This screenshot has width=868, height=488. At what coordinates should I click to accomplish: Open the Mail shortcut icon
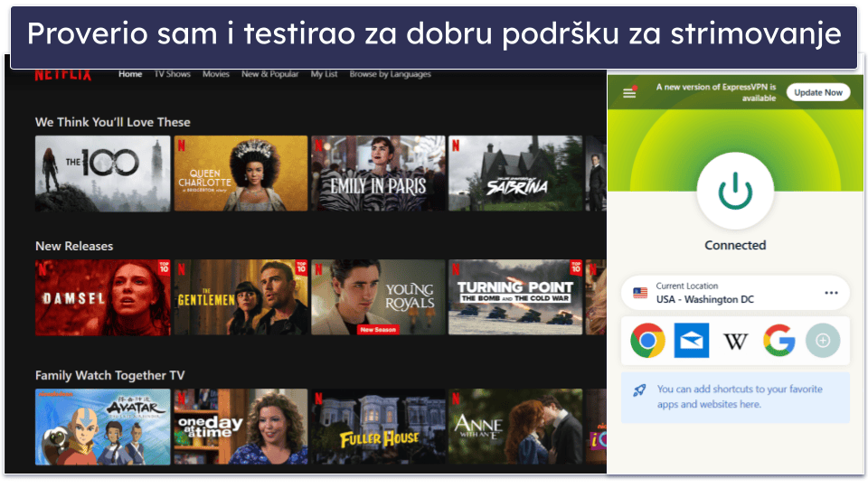click(692, 341)
